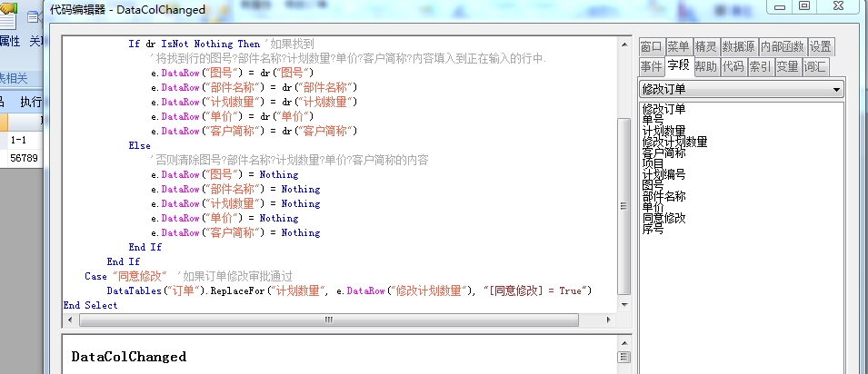Select the 精灵 tab

coord(706,47)
